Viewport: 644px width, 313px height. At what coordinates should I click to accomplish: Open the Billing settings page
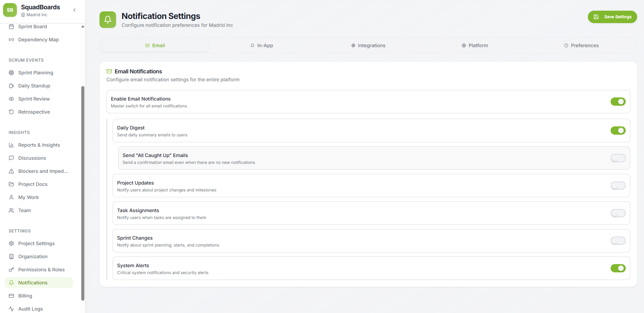[x=39, y=296]
